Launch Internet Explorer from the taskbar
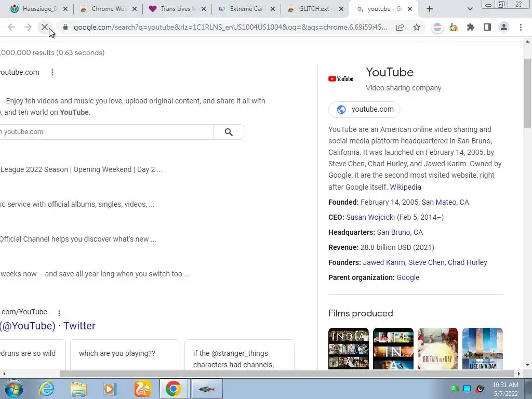 pos(46,389)
